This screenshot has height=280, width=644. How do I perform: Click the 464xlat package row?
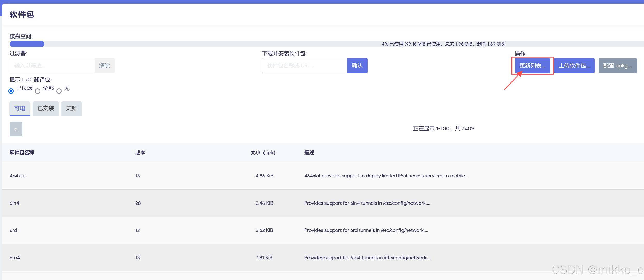(18, 176)
